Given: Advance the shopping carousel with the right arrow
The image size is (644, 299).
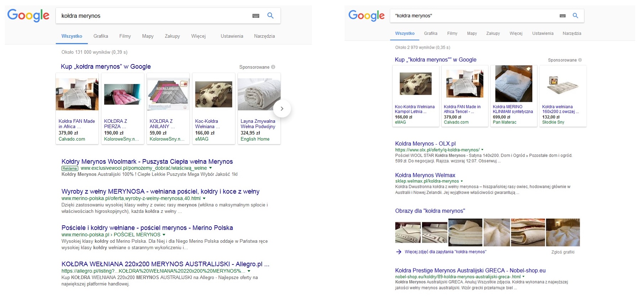Looking at the screenshot, I should point(282,109).
